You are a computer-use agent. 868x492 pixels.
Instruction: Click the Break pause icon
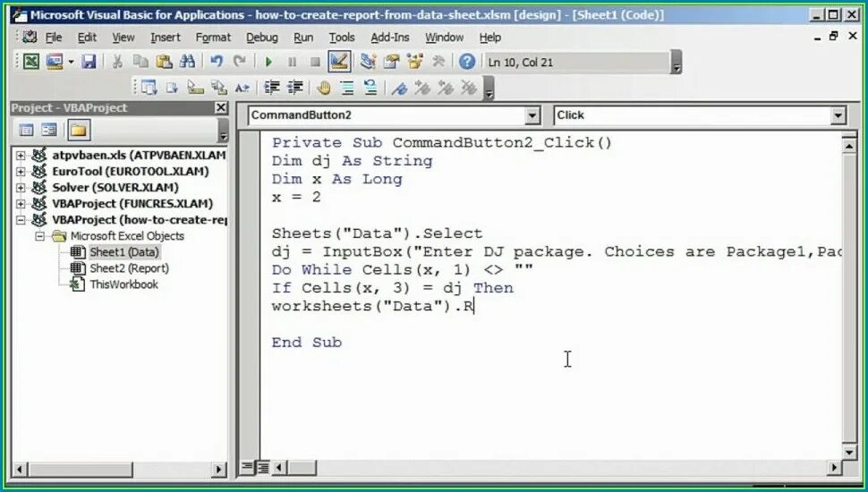[x=292, y=62]
